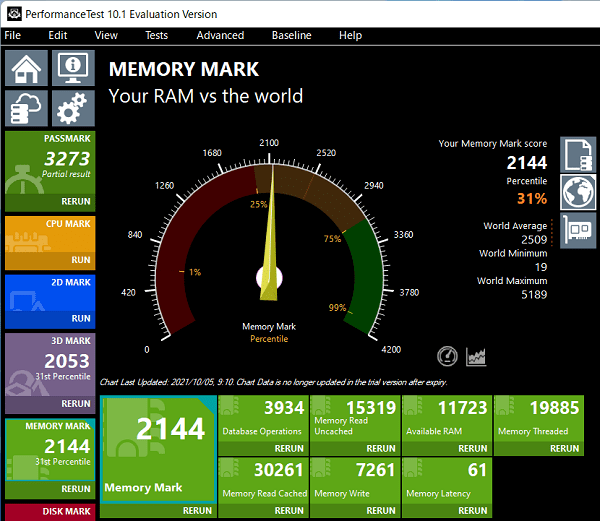
Task: Select the Memory Latency 61 tile
Action: (447, 481)
